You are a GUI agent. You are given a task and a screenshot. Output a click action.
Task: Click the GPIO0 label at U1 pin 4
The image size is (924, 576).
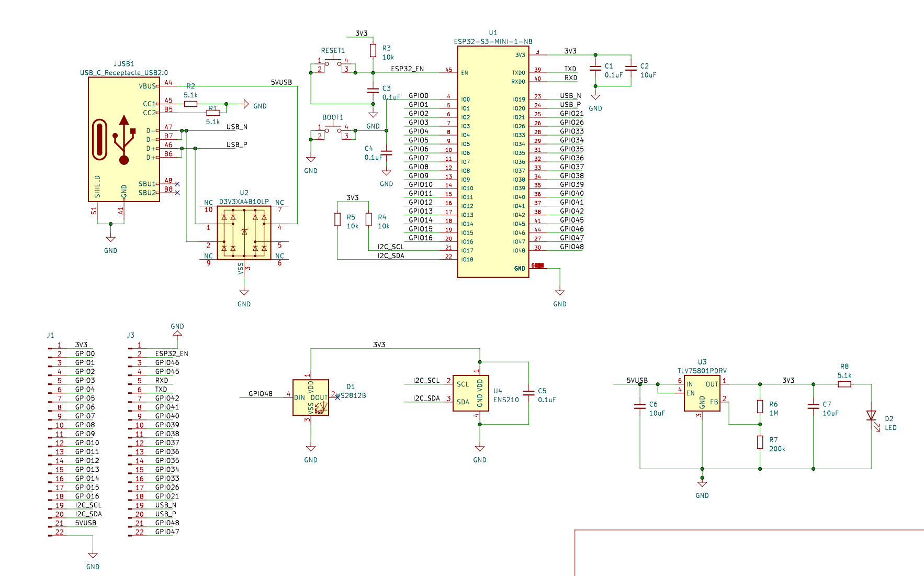pos(419,95)
